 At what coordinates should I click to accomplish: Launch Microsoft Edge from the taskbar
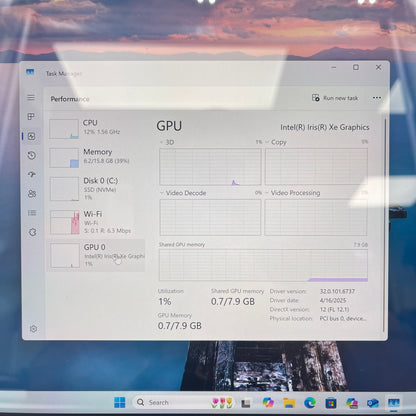click(x=310, y=403)
